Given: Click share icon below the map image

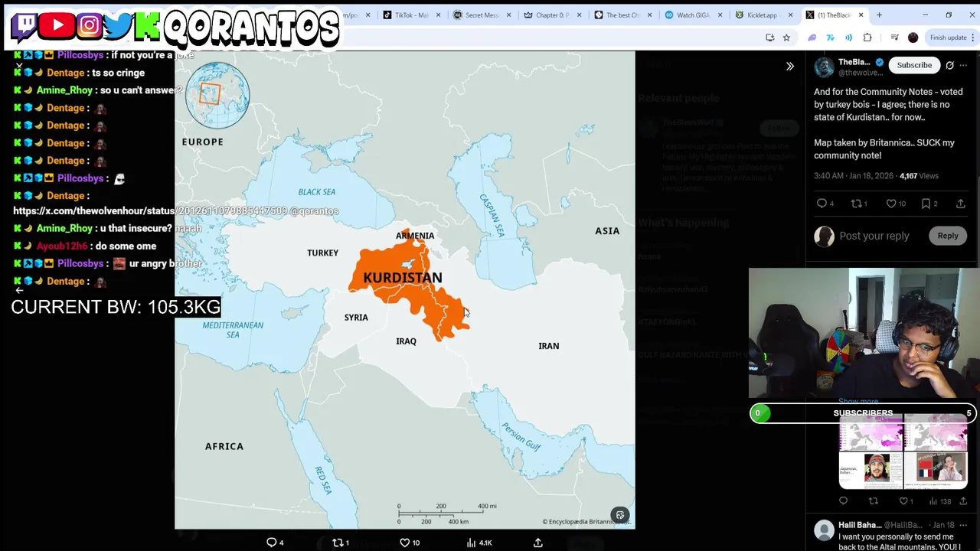Looking at the screenshot, I should [538, 543].
